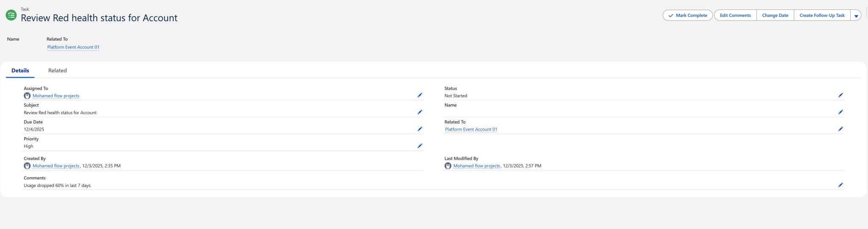Image resolution: width=868 pixels, height=229 pixels.
Task: Click the green Task icon in header
Action: (x=11, y=15)
